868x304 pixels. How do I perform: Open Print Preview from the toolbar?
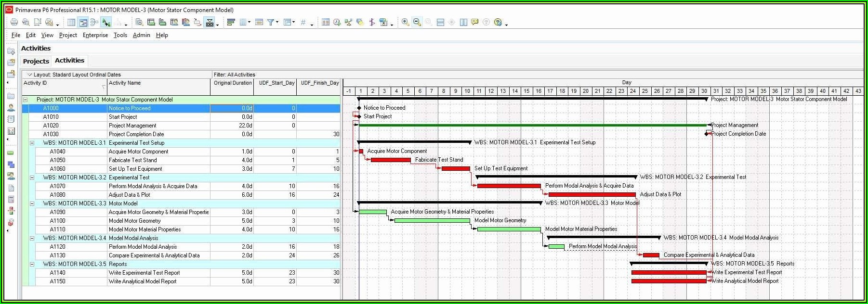coord(26,22)
